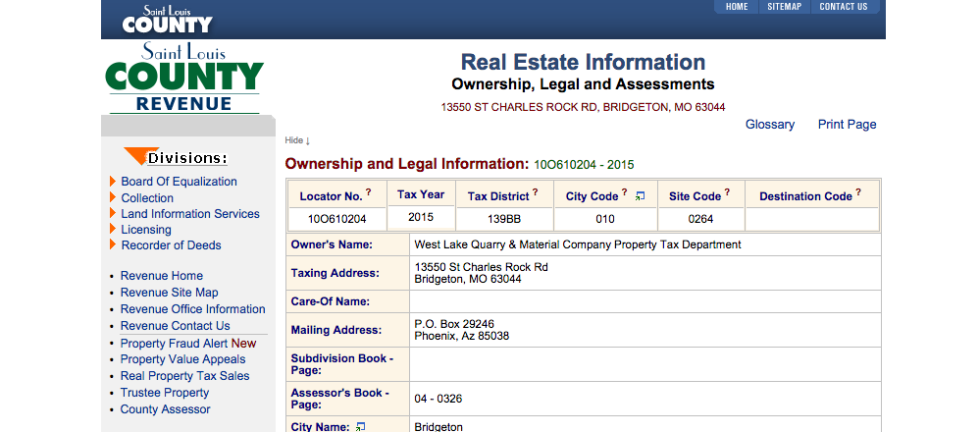The width and height of the screenshot is (980, 432).
Task: Open Board Of Equalization division link
Action: (179, 182)
